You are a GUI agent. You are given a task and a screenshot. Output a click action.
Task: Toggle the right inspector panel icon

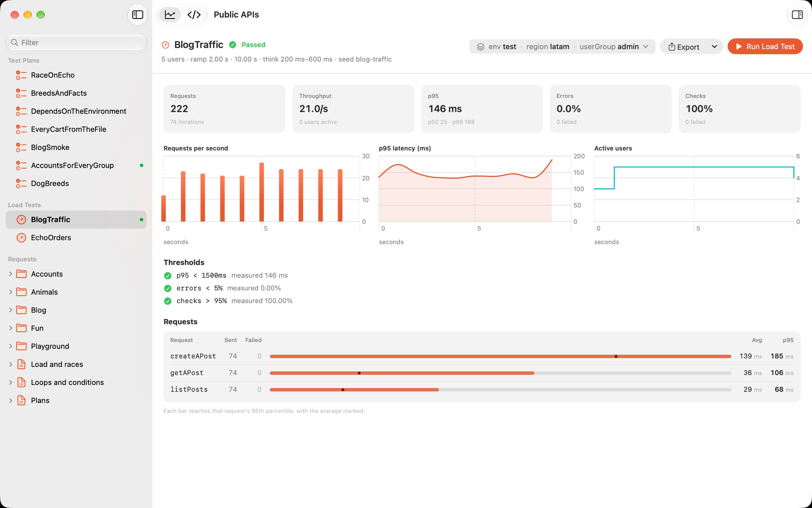[797, 15]
